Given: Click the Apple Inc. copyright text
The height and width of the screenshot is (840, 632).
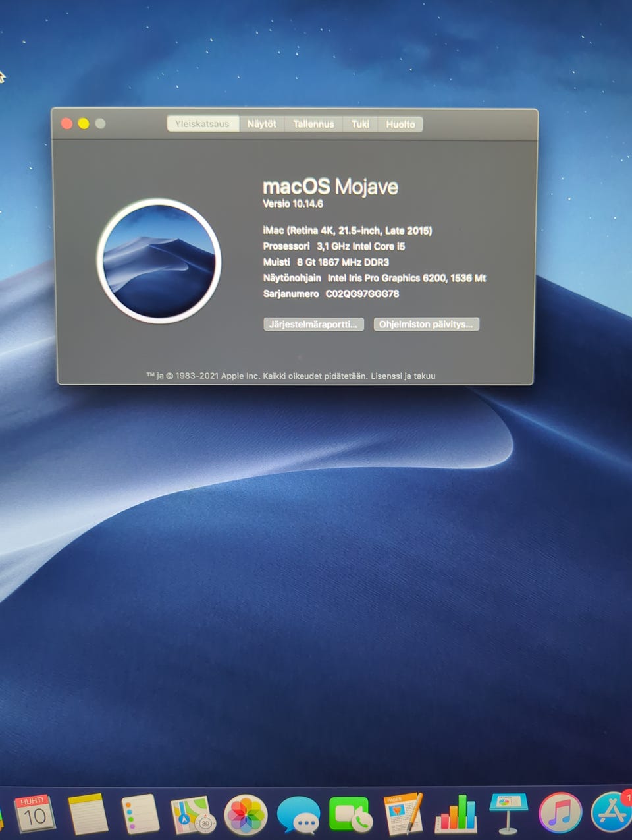Looking at the screenshot, I should click(x=257, y=376).
